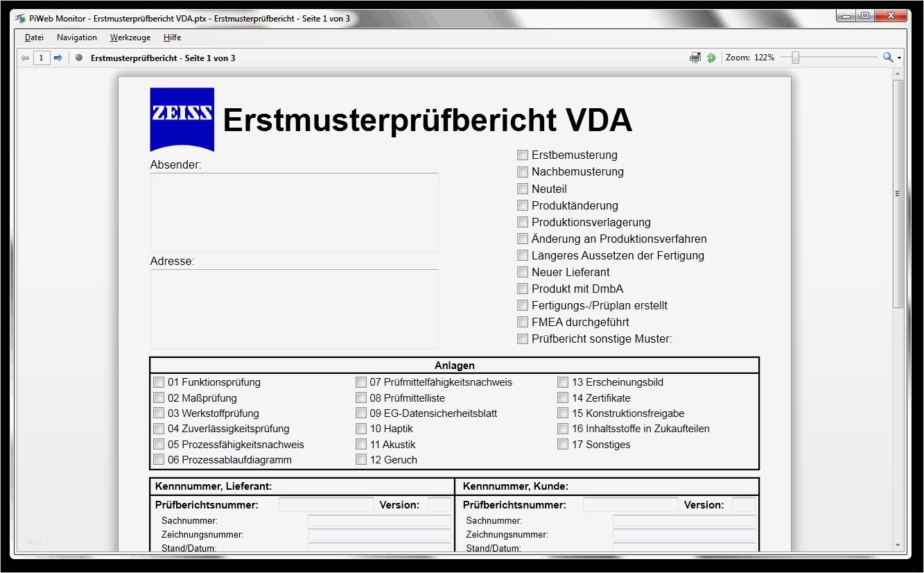This screenshot has height=573, width=924.
Task: Click the ZEISS logo on the report
Action: point(182,119)
